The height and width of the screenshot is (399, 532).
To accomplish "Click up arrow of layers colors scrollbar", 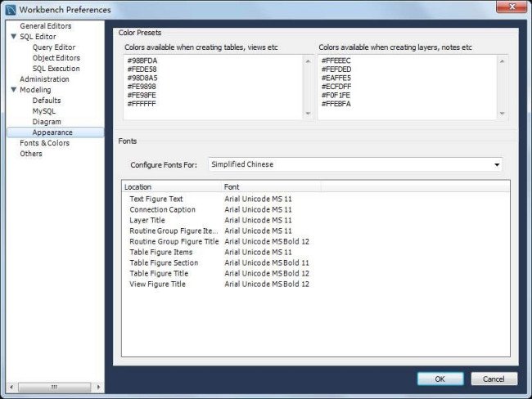I will pos(503,61).
